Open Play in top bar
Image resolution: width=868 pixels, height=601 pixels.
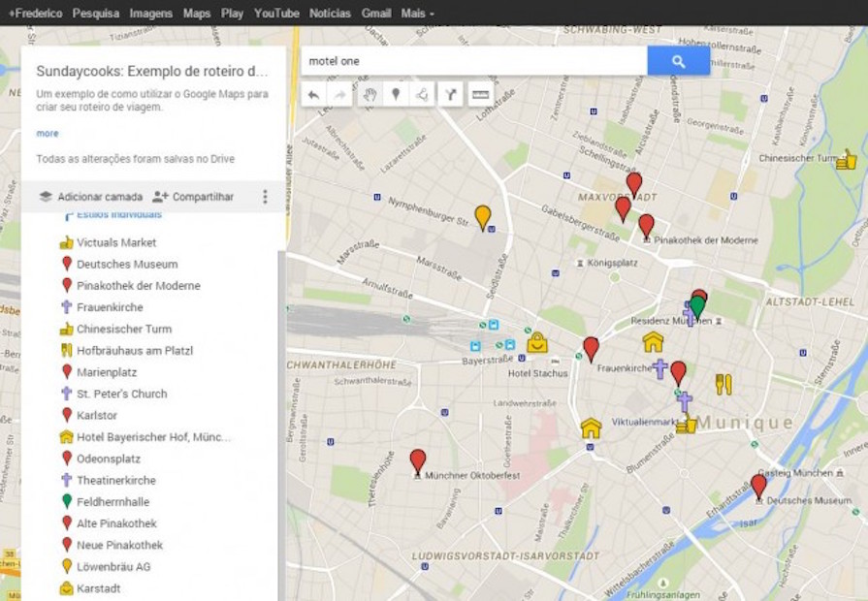[232, 14]
